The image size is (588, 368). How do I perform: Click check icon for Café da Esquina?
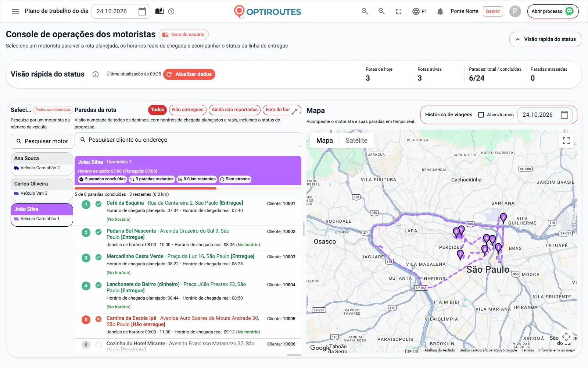(98, 204)
